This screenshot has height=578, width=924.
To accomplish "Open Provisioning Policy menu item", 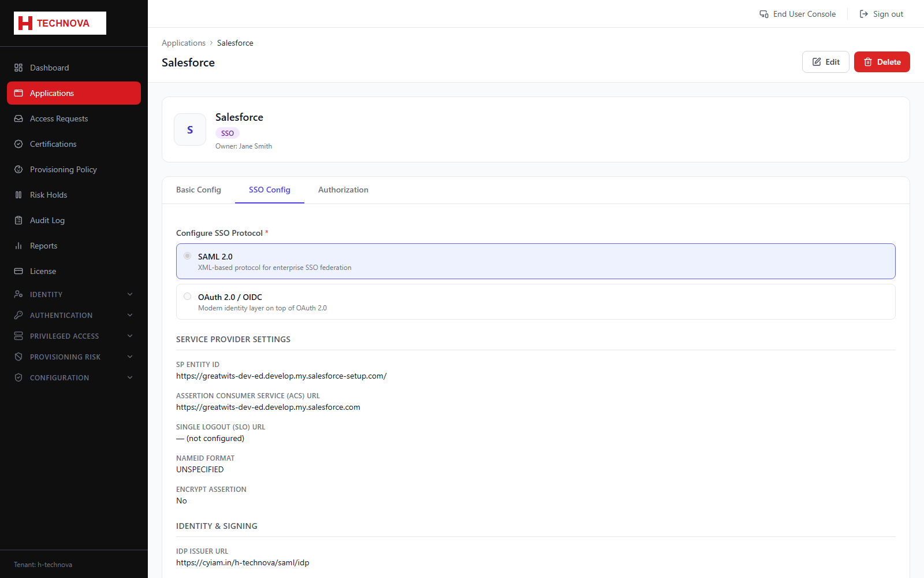I will pos(74,169).
